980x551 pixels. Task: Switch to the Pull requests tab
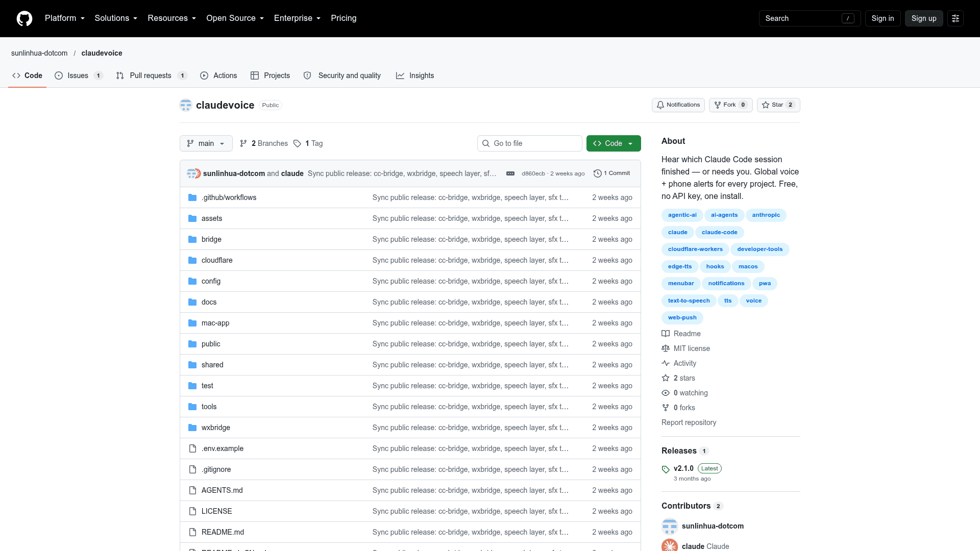tap(152, 76)
